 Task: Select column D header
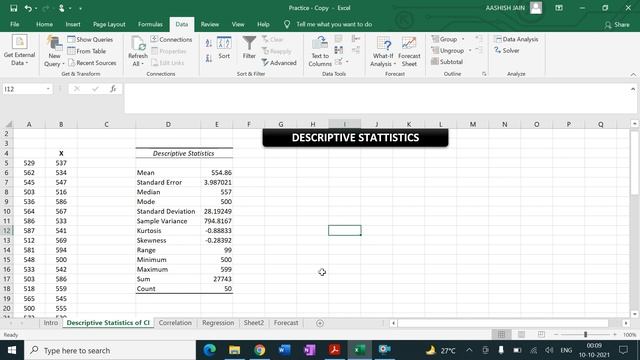(x=168, y=124)
